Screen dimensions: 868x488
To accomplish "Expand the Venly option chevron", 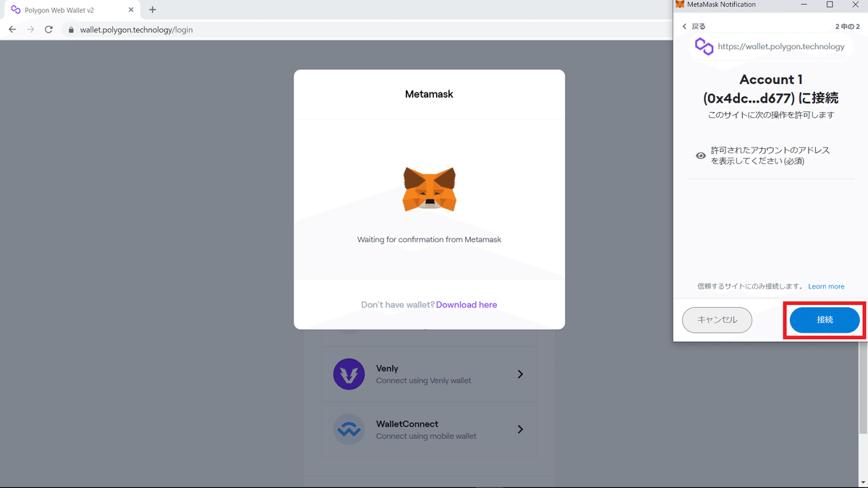I will pyautogui.click(x=520, y=374).
